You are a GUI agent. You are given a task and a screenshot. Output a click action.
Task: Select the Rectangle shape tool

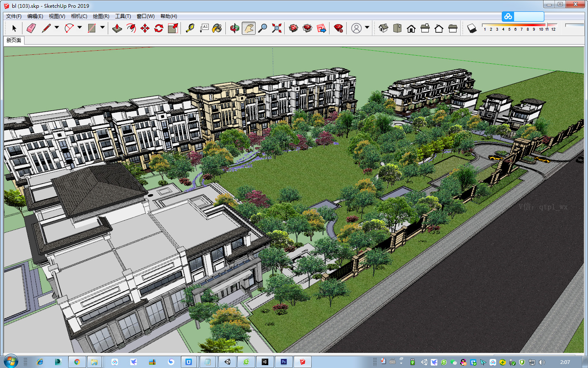coord(92,28)
